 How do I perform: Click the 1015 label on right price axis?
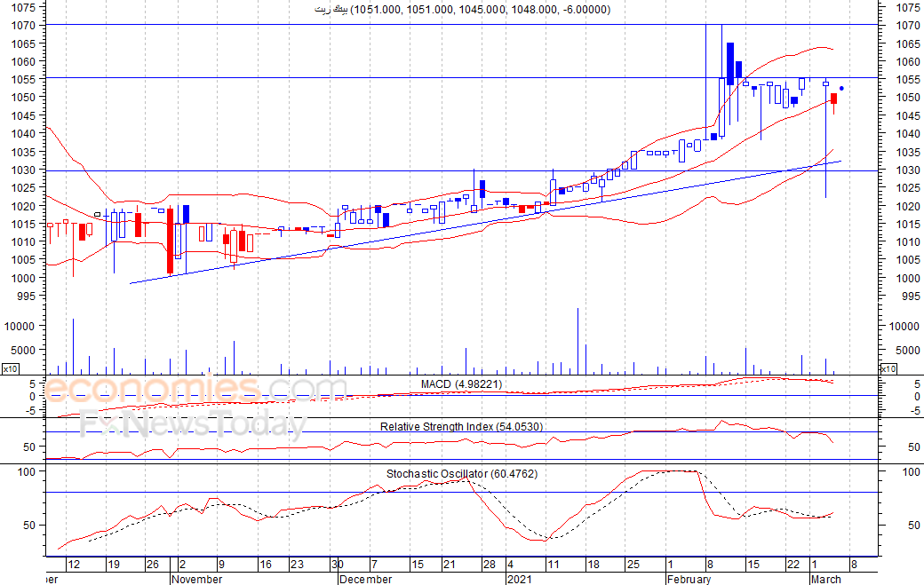click(908, 225)
